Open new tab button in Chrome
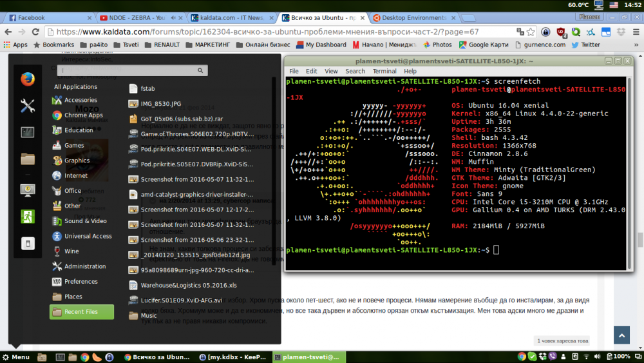 pos(468,18)
